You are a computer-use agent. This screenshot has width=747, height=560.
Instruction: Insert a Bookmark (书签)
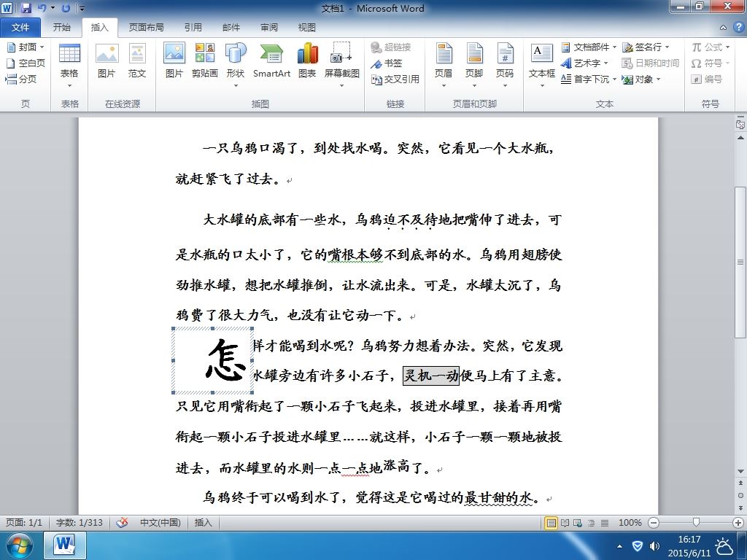tap(387, 63)
